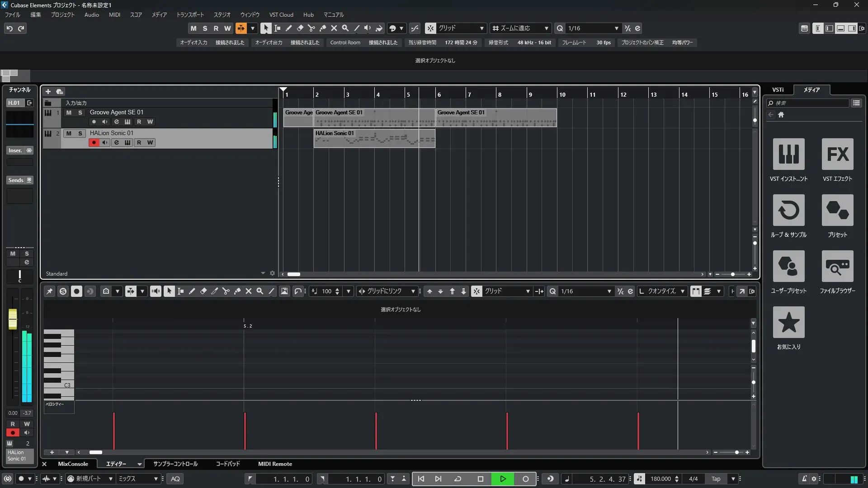Screen dimensions: 868x488
Task: Expand the snap type グリッド dropdown
Action: point(481,28)
